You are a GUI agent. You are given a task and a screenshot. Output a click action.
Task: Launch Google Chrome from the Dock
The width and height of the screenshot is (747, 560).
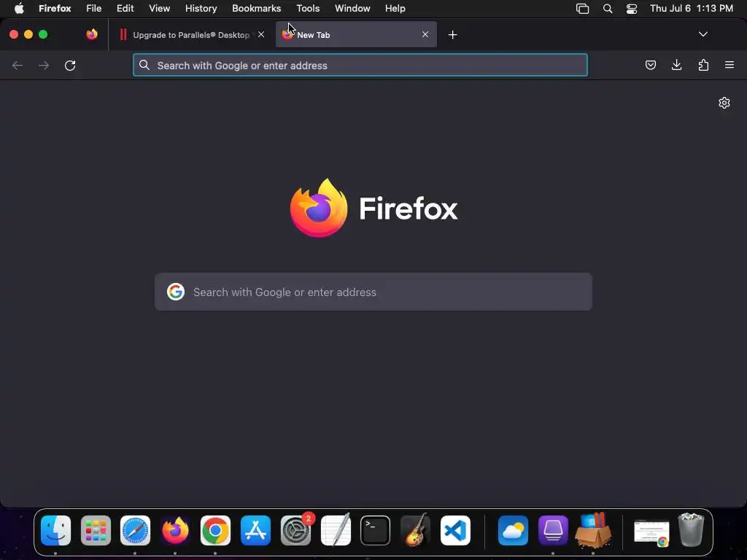pos(215,531)
